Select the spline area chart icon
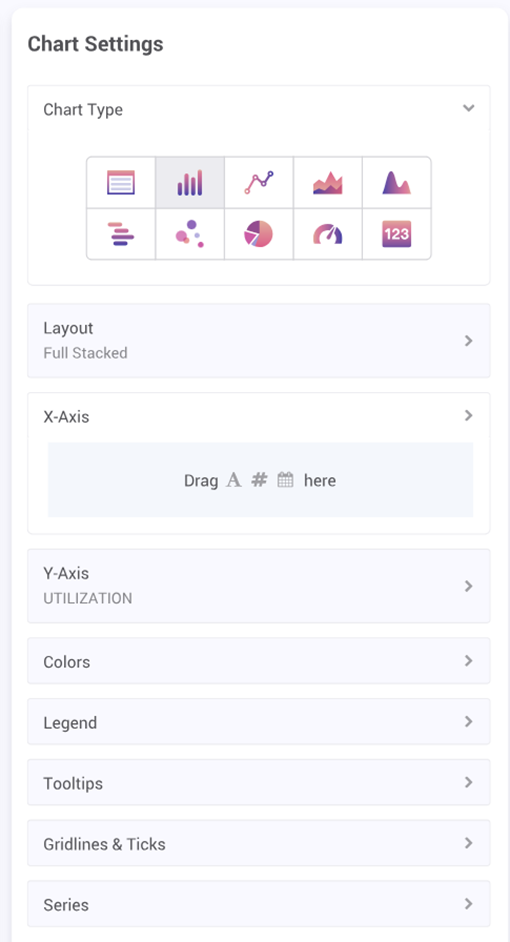 pyautogui.click(x=396, y=183)
